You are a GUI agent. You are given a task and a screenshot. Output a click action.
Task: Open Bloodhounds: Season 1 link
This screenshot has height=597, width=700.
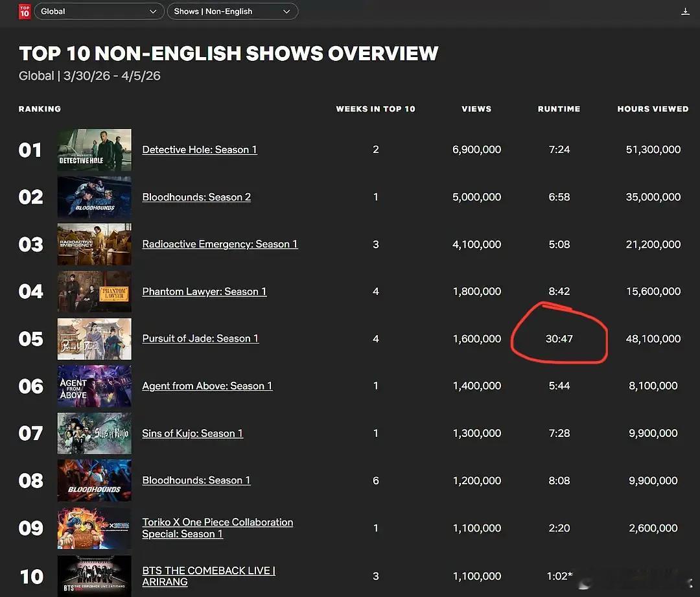tap(196, 480)
